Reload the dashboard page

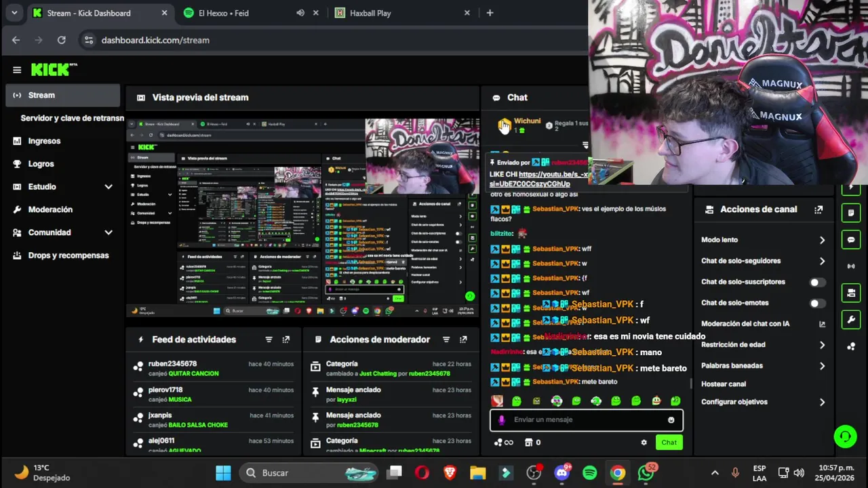click(61, 40)
